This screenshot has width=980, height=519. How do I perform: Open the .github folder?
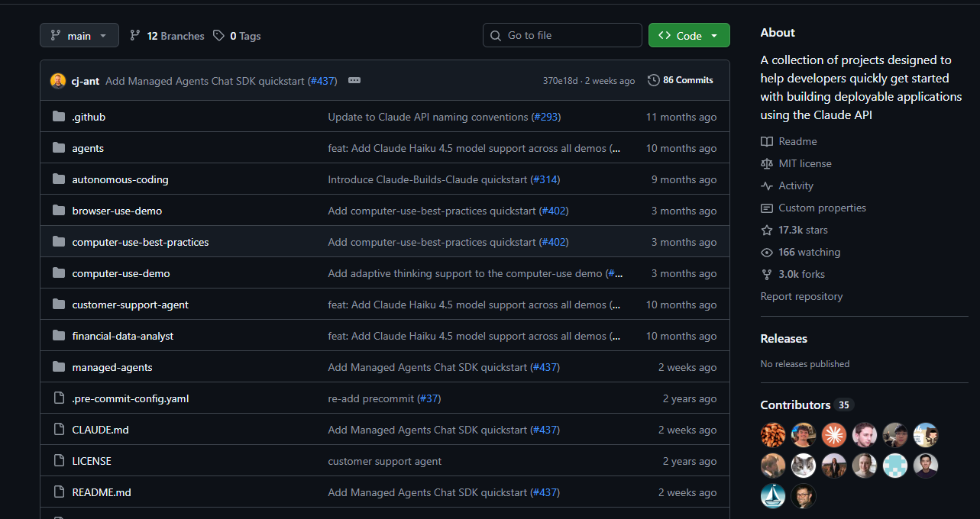[x=89, y=117]
